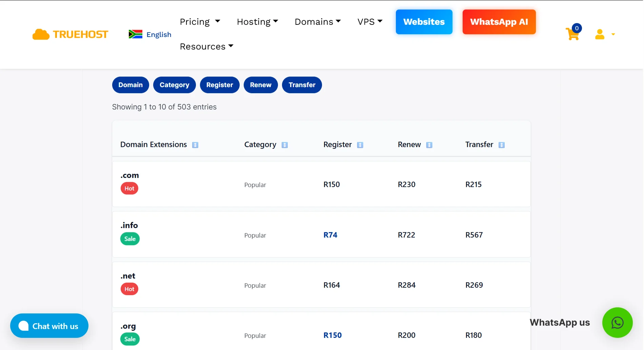Click the Hot badge under .com
The height and width of the screenshot is (350, 644).
[129, 188]
